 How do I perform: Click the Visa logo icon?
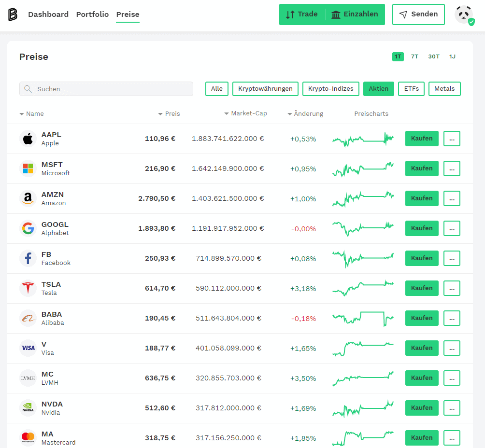tap(28, 348)
